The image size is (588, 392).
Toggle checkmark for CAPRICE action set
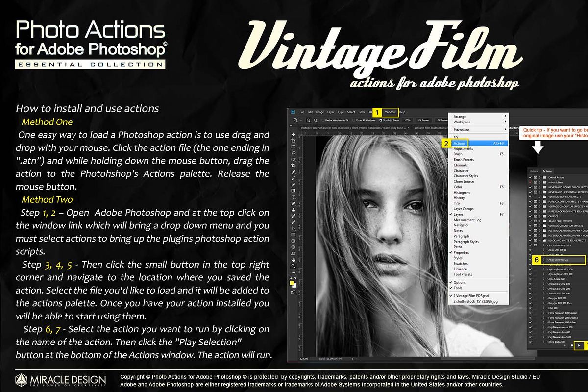click(530, 216)
